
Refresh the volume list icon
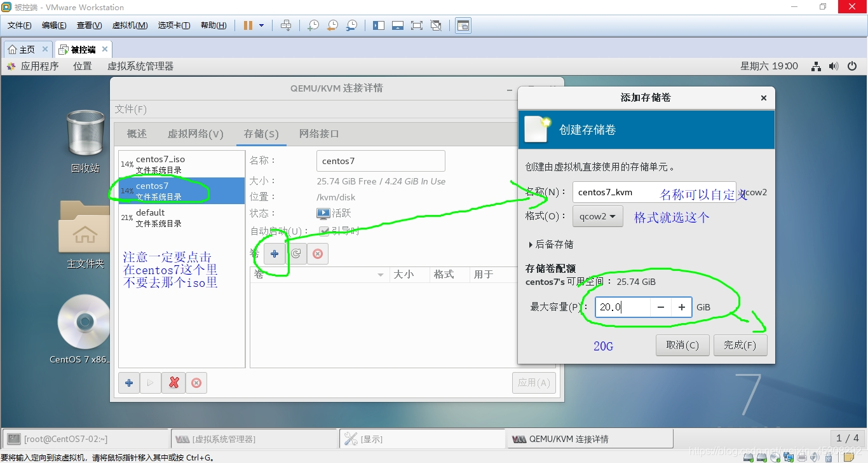click(296, 254)
